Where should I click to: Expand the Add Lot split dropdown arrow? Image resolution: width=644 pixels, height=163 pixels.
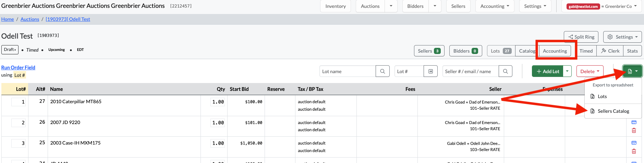(567, 71)
